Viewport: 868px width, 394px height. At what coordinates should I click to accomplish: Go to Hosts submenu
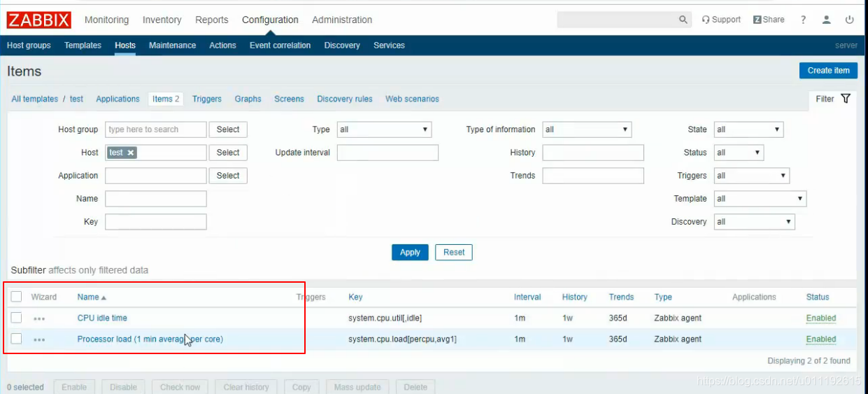[125, 45]
